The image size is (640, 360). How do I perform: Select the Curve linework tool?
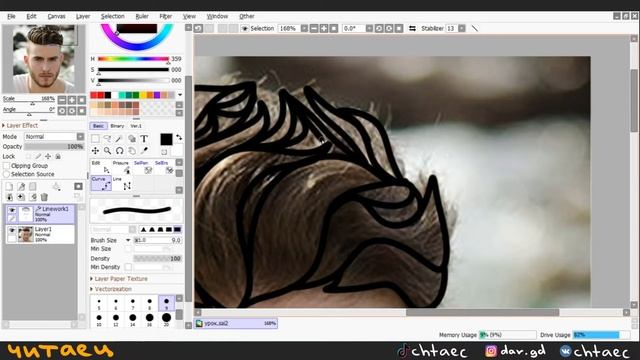tap(101, 184)
